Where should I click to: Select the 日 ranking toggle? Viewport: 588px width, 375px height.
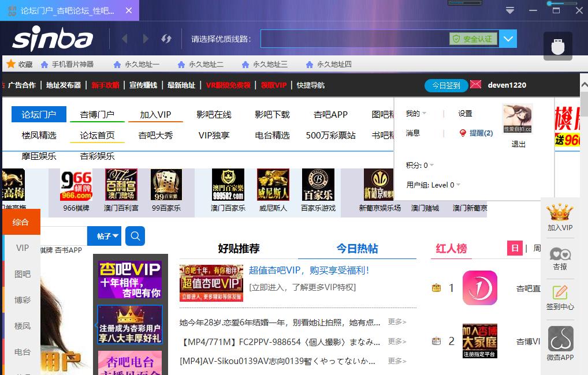[x=515, y=248]
